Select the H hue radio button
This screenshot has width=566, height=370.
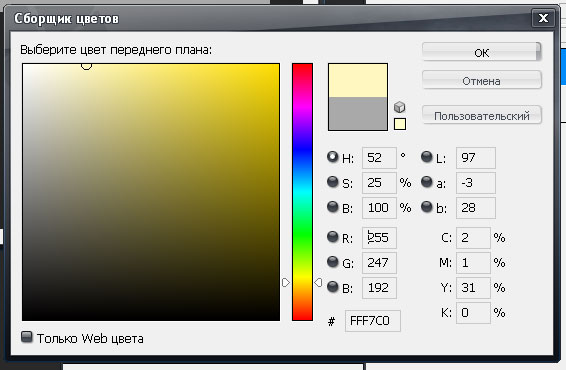click(x=332, y=157)
